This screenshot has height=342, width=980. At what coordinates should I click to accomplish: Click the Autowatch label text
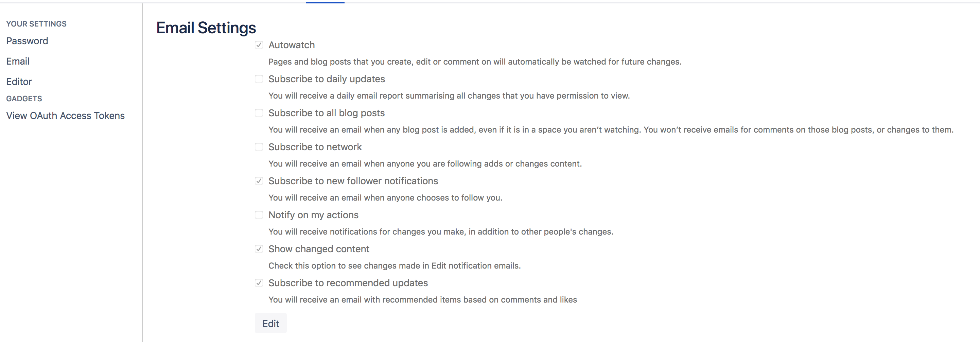point(292,45)
